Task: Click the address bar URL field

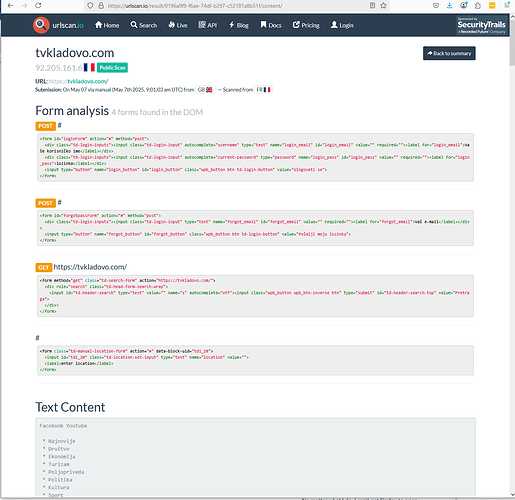Action: 233,6
